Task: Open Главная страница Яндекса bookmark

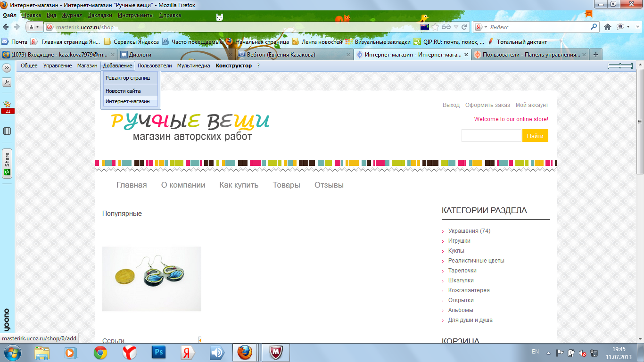Action: pos(66,41)
